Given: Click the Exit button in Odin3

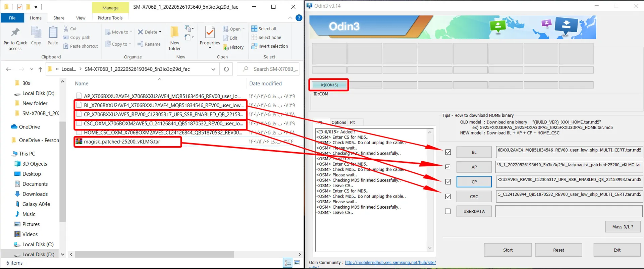Looking at the screenshot, I should coord(617,250).
